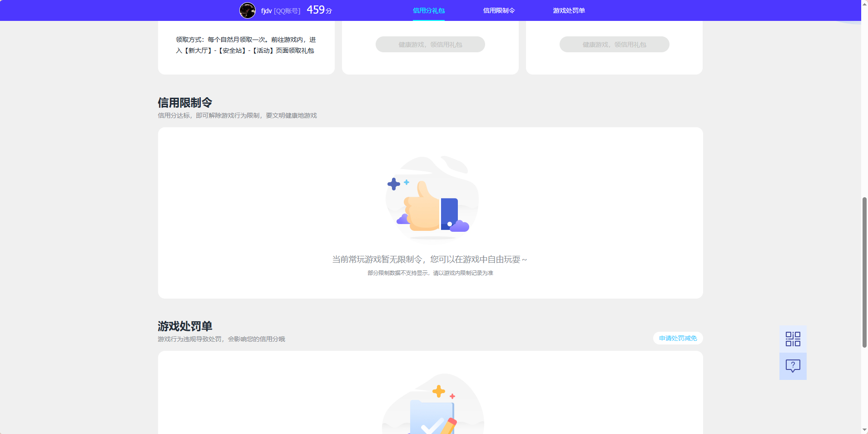Viewport: 868px width, 434px height.
Task: Click the scrollbar down arrow
Action: (x=864, y=430)
